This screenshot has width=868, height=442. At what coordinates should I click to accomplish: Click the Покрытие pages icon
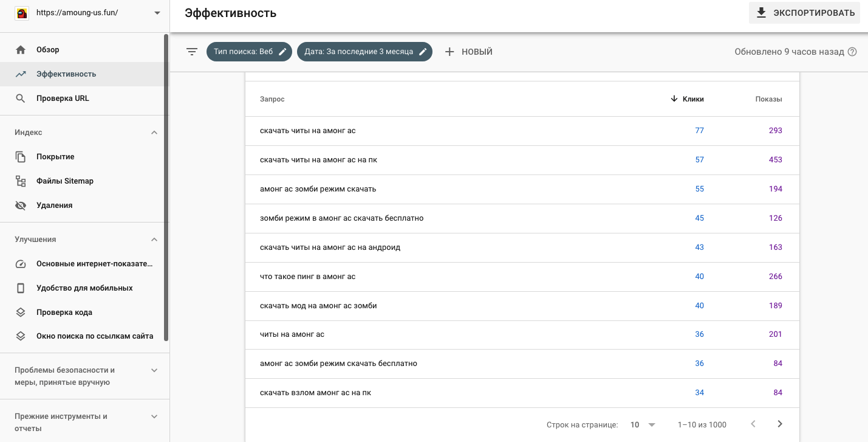[21, 157]
